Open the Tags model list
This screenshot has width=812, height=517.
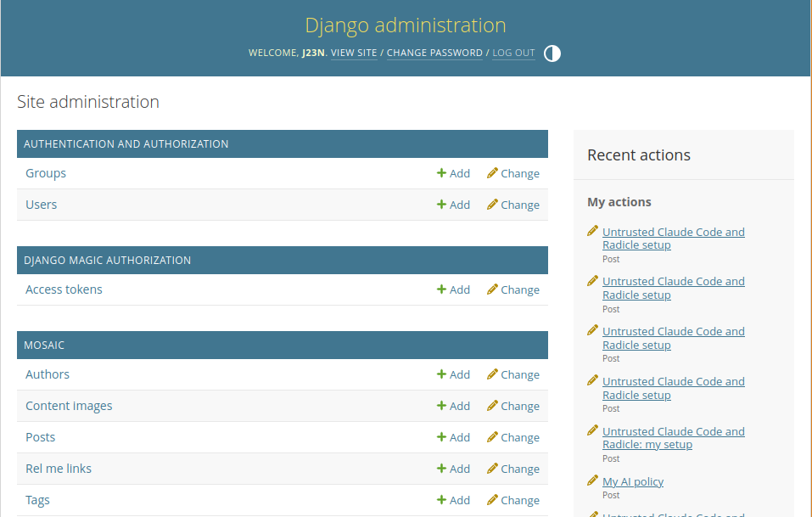pos(38,500)
